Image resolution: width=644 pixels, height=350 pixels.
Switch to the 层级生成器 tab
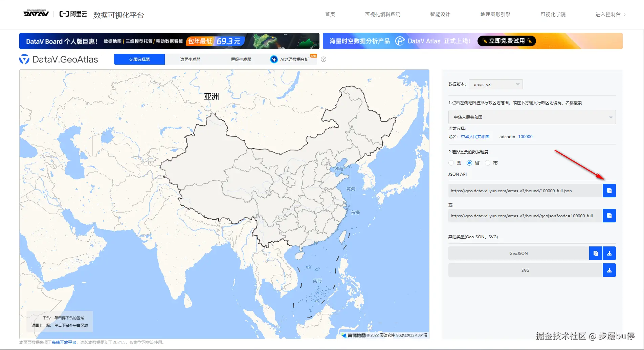click(241, 59)
